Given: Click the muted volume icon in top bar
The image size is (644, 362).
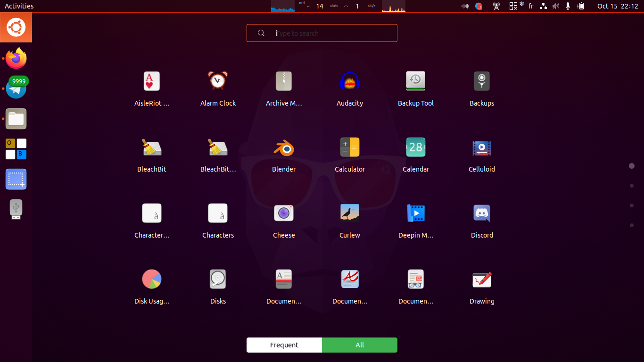Looking at the screenshot, I should 556,6.
